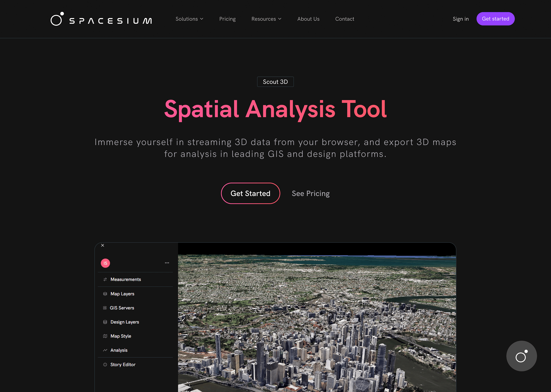The height and width of the screenshot is (392, 551).
Task: Click the GIS Servers icon
Action: click(105, 308)
